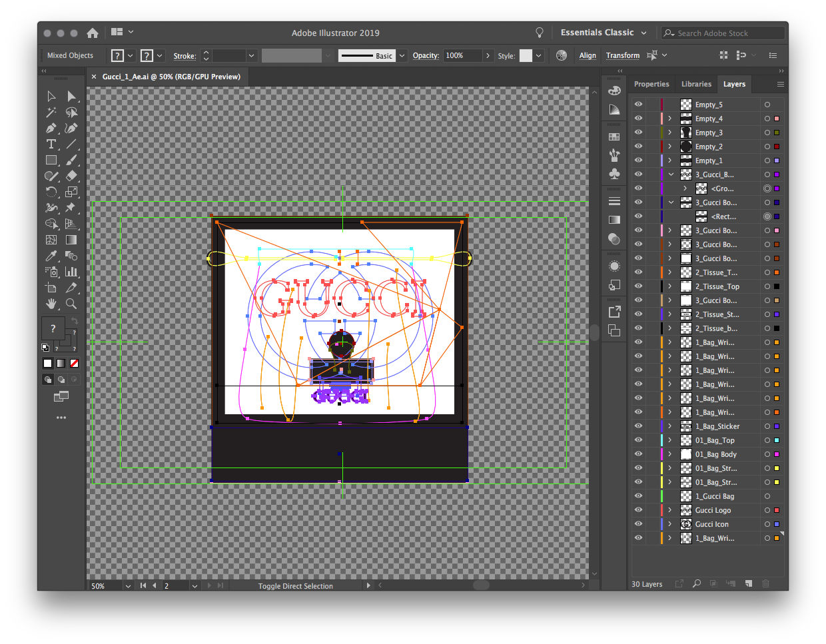This screenshot has height=644, width=826.
Task: Open the Transform options link
Action: tap(623, 56)
